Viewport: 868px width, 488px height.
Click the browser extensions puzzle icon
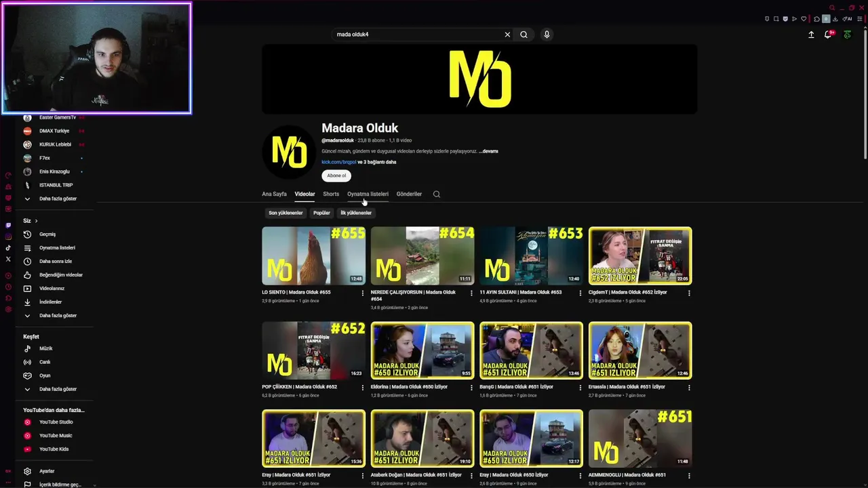click(x=817, y=19)
